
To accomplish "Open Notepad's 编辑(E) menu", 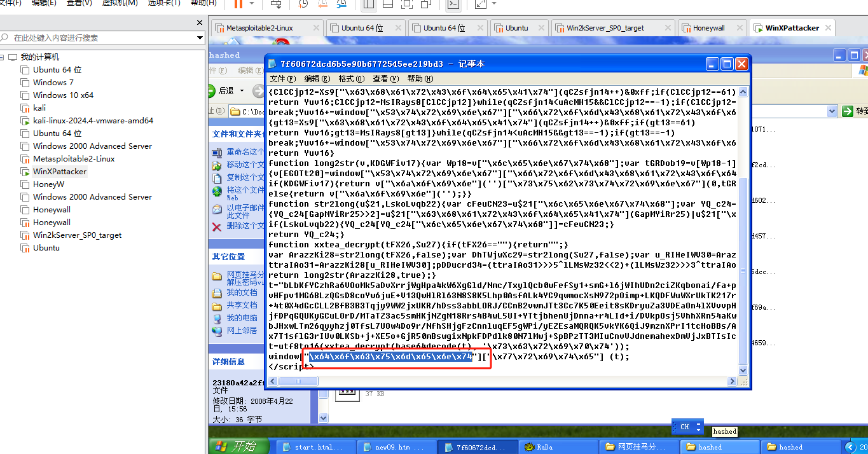I will pyautogui.click(x=317, y=79).
